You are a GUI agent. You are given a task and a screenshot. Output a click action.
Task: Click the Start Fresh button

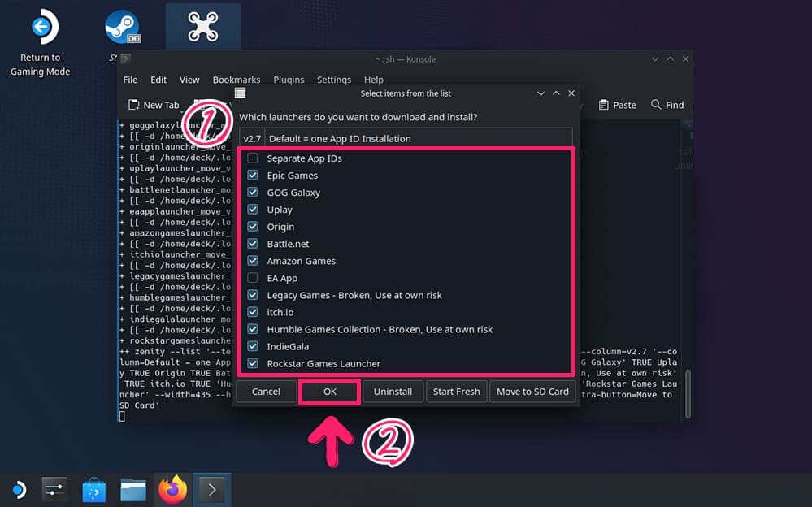[x=456, y=392]
